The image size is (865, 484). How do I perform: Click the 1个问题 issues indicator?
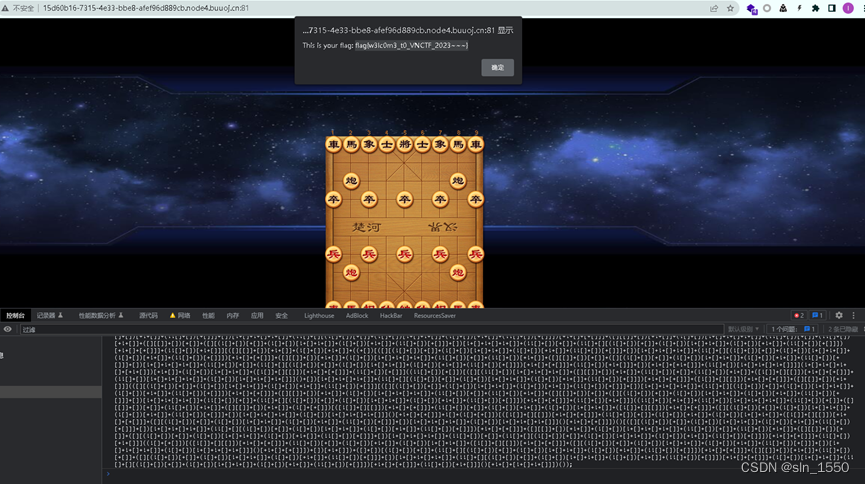[x=793, y=329]
